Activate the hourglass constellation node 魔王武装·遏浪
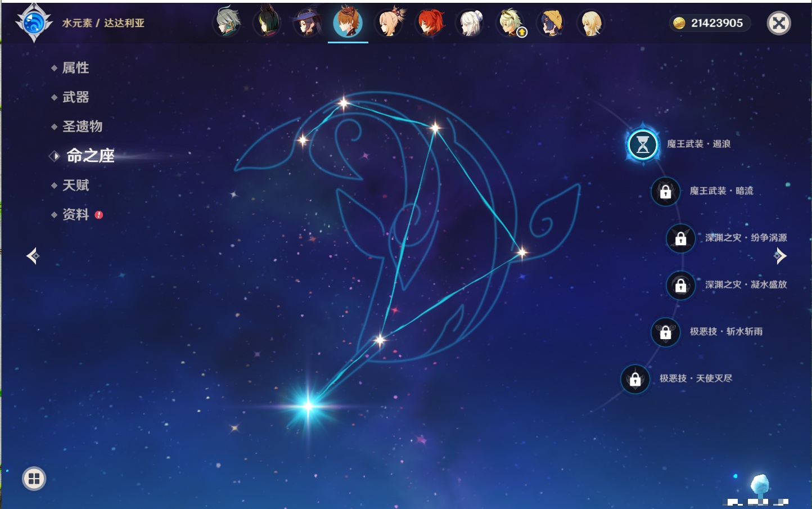Viewport: 812px width, 509px height. (x=643, y=145)
